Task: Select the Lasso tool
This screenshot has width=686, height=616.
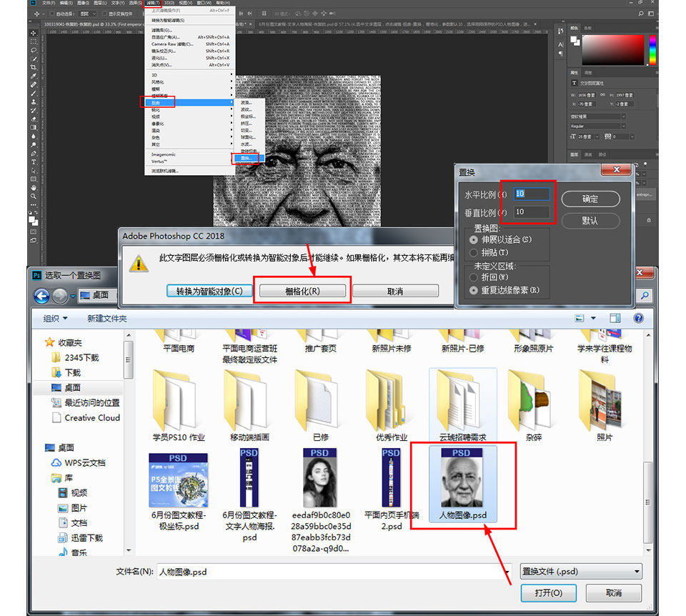Action: 34,50
